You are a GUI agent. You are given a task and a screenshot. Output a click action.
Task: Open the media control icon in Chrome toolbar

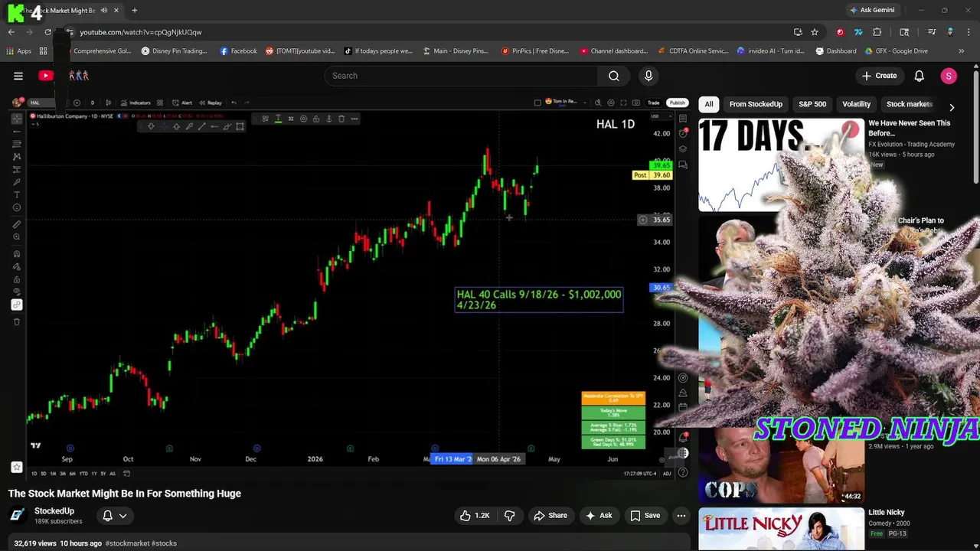(x=932, y=32)
